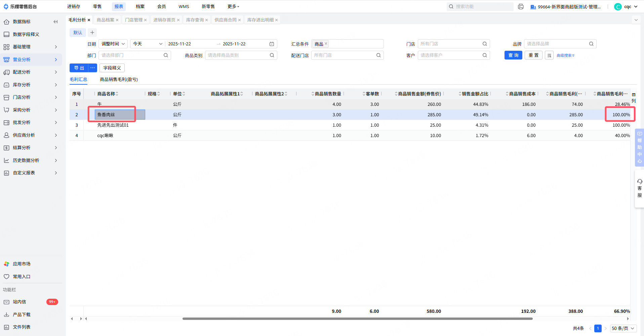Viewport: 644px width, 336px height.
Task: Remove the 商品 tag from 汇总条件
Action: (x=326, y=44)
